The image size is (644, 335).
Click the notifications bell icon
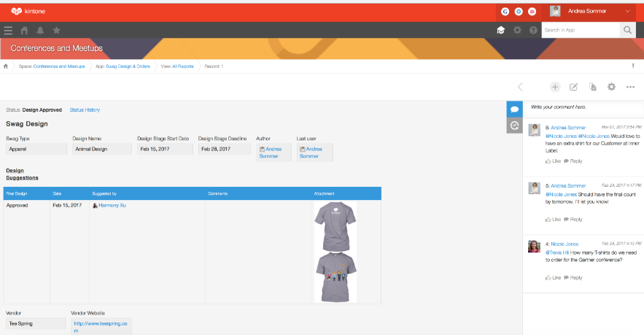pyautogui.click(x=40, y=30)
